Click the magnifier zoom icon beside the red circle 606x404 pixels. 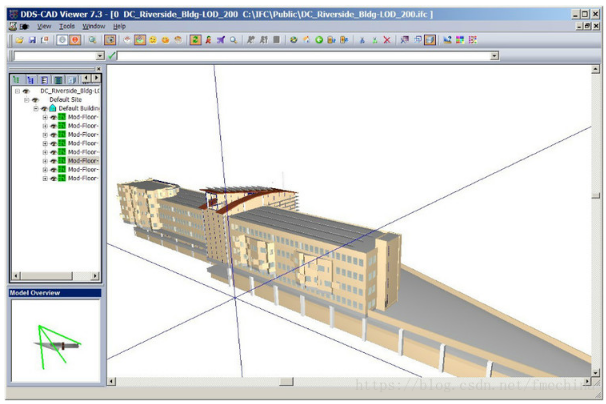click(92, 40)
